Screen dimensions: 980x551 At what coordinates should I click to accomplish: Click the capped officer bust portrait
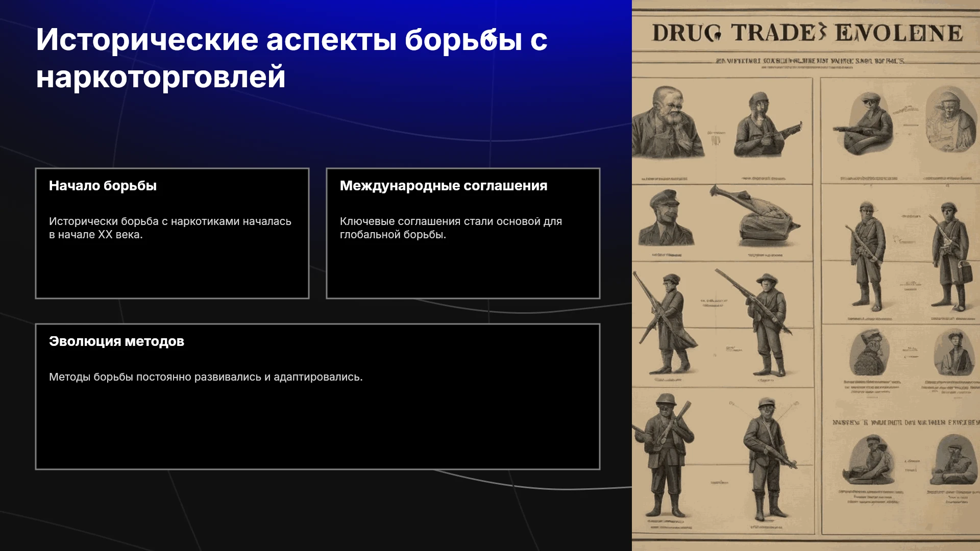tap(665, 217)
